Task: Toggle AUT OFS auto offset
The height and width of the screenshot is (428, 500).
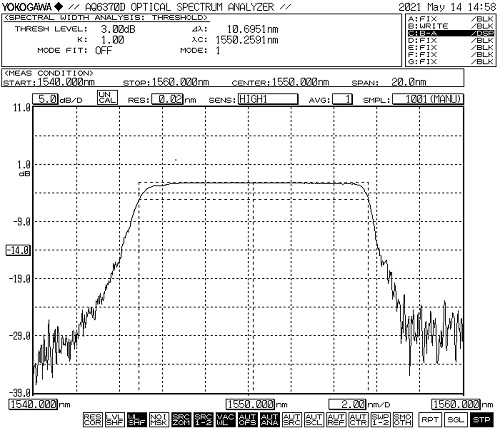Action: click(247, 419)
